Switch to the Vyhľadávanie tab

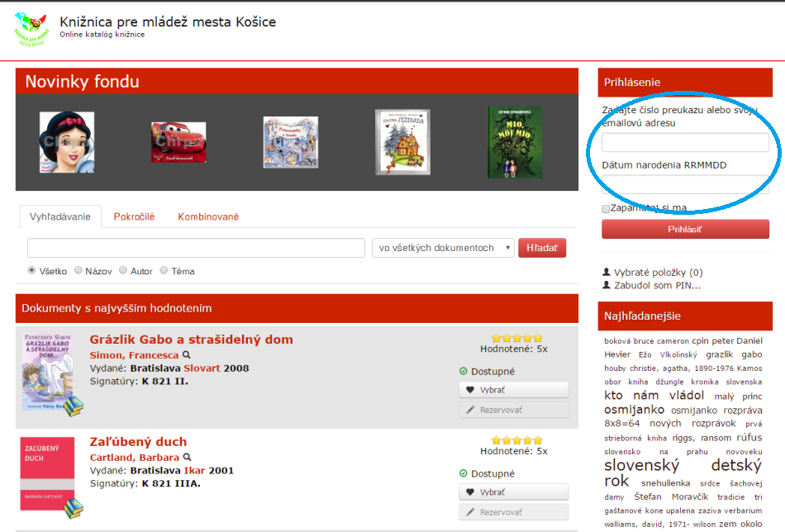(60, 216)
